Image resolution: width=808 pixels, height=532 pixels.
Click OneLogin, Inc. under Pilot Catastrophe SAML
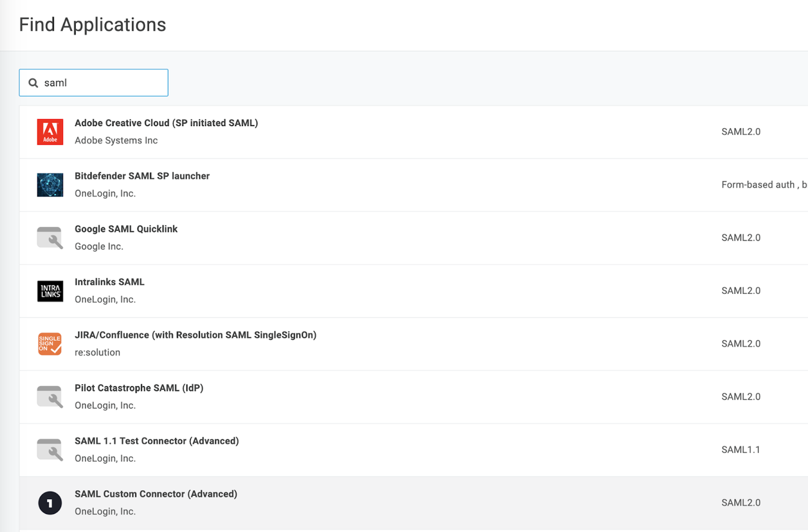tap(105, 405)
